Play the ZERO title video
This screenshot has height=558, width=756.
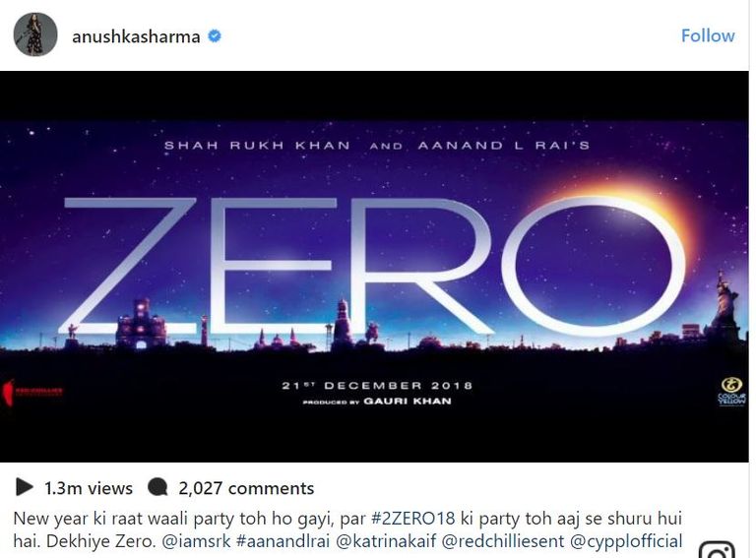click(374, 266)
